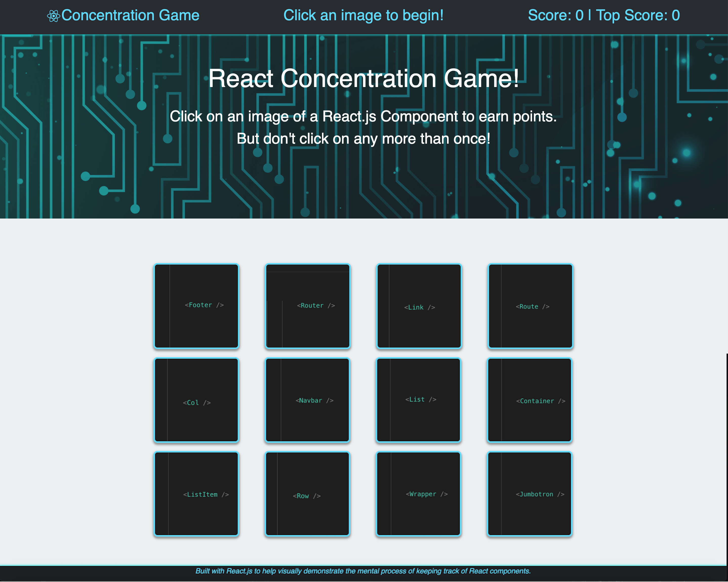Viewport: 728px width, 582px height.
Task: Select the Container component image
Action: (530, 400)
